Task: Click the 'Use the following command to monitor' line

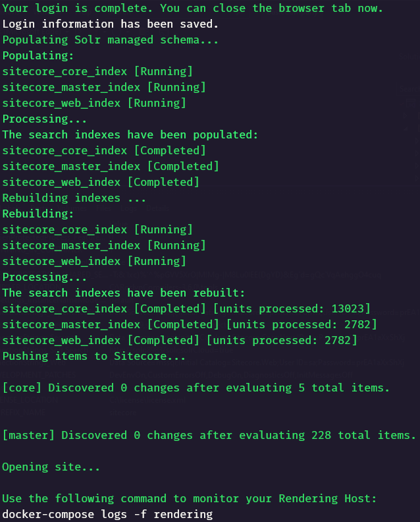Action: click(189, 499)
